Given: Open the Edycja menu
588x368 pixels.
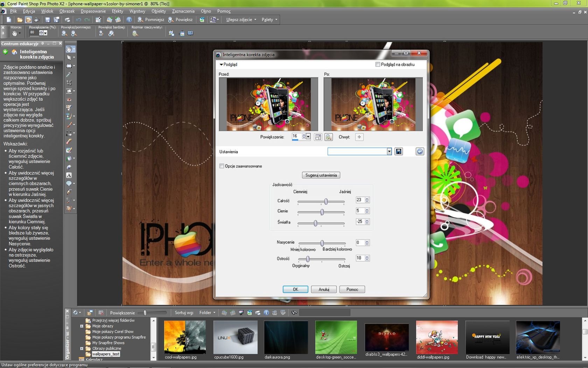Looking at the screenshot, I should 29,11.
